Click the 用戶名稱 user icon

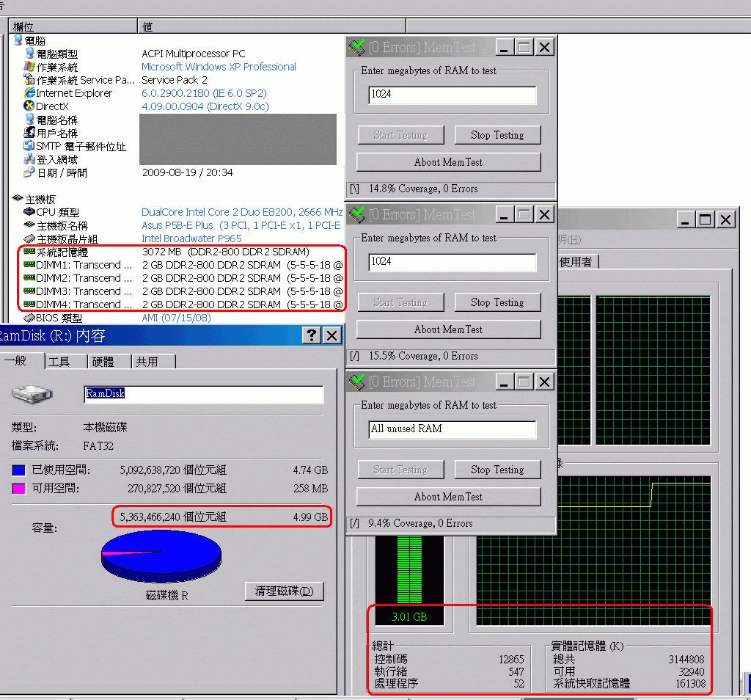pyautogui.click(x=29, y=133)
